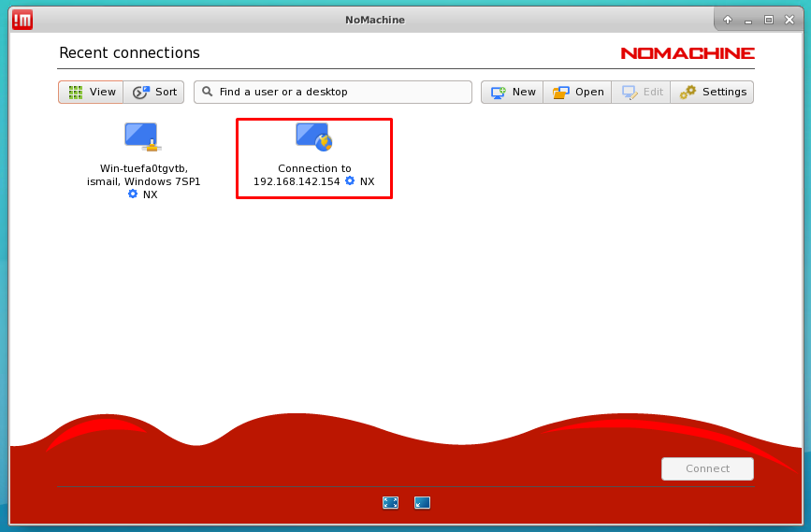Create a New connection
This screenshot has height=532, width=811.
pyautogui.click(x=513, y=92)
